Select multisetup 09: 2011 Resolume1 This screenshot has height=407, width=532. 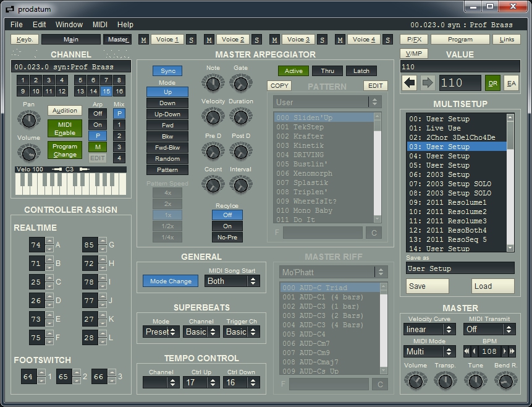pos(457,202)
